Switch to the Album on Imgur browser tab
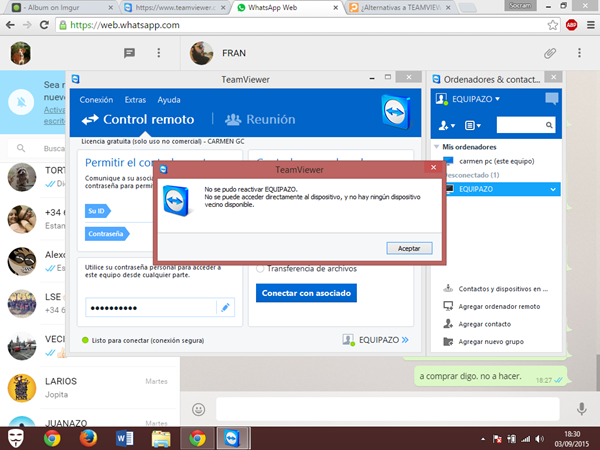The height and width of the screenshot is (450, 600). [x=63, y=8]
